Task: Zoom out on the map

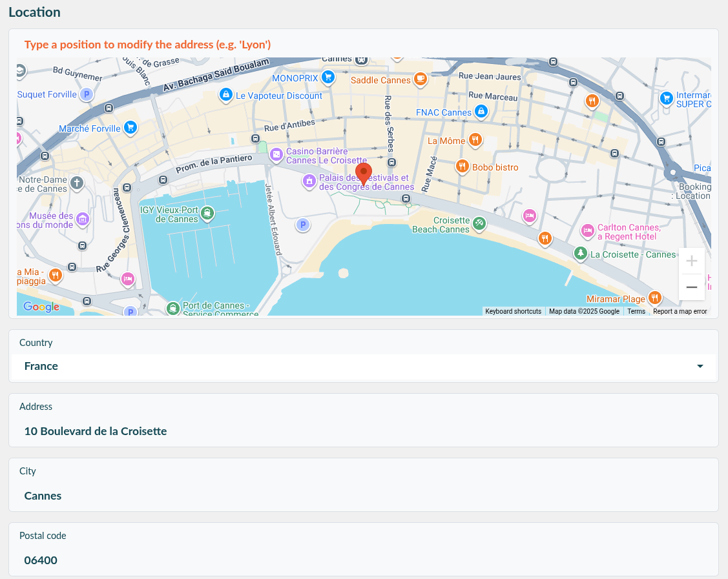Action: [692, 287]
